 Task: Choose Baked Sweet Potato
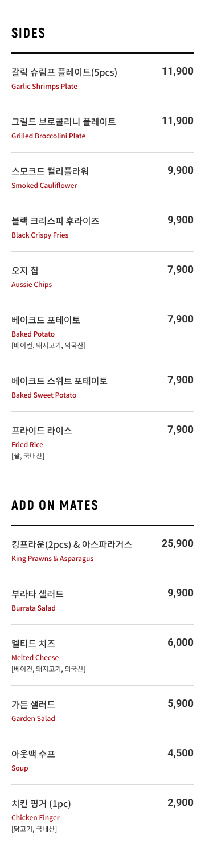[x=102, y=387]
